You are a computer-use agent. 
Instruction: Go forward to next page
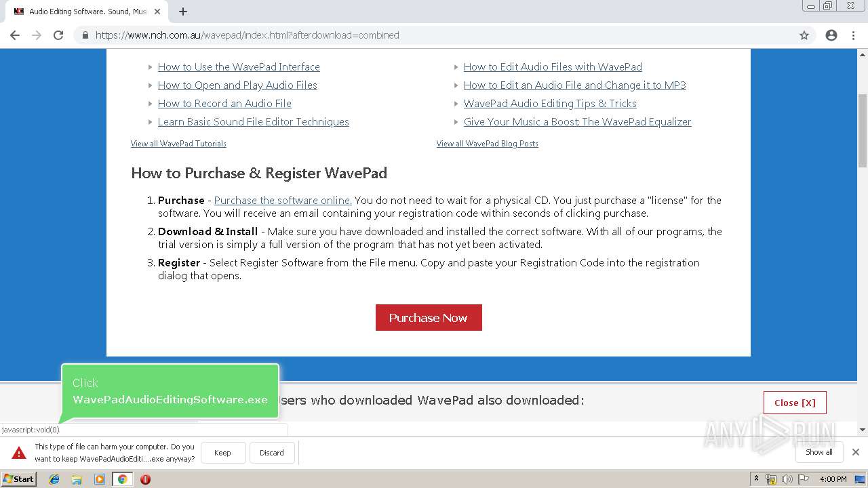click(x=37, y=35)
